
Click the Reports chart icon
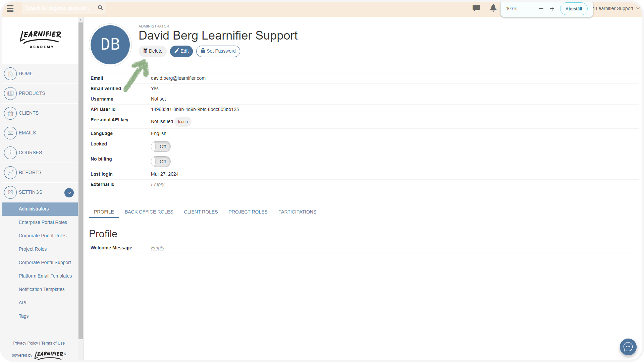tap(10, 173)
